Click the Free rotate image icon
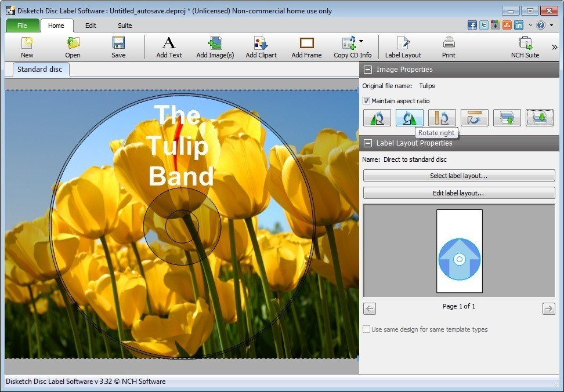The height and width of the screenshot is (392, 564). point(474,117)
